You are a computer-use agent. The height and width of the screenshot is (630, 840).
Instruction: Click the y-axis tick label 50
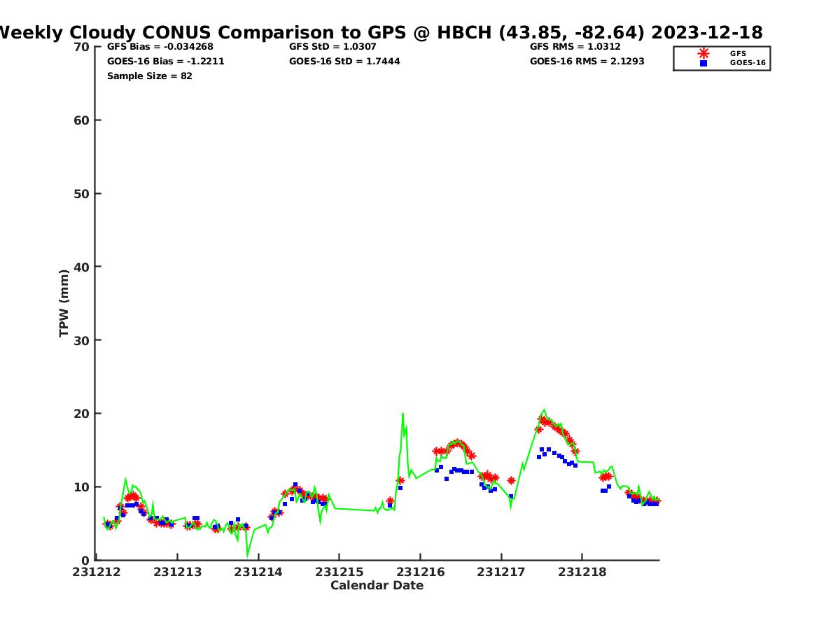point(82,194)
